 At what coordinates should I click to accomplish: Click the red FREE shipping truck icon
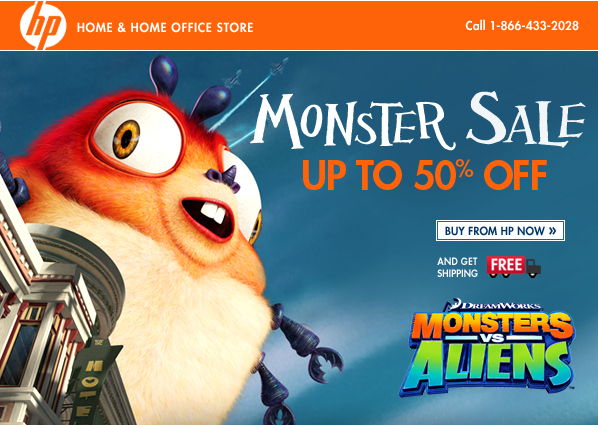pyautogui.click(x=514, y=267)
